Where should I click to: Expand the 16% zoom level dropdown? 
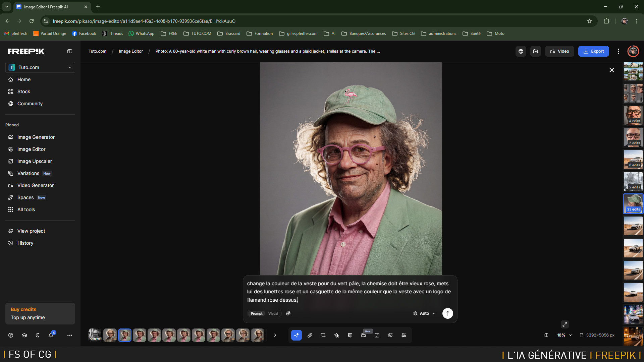coord(565,335)
